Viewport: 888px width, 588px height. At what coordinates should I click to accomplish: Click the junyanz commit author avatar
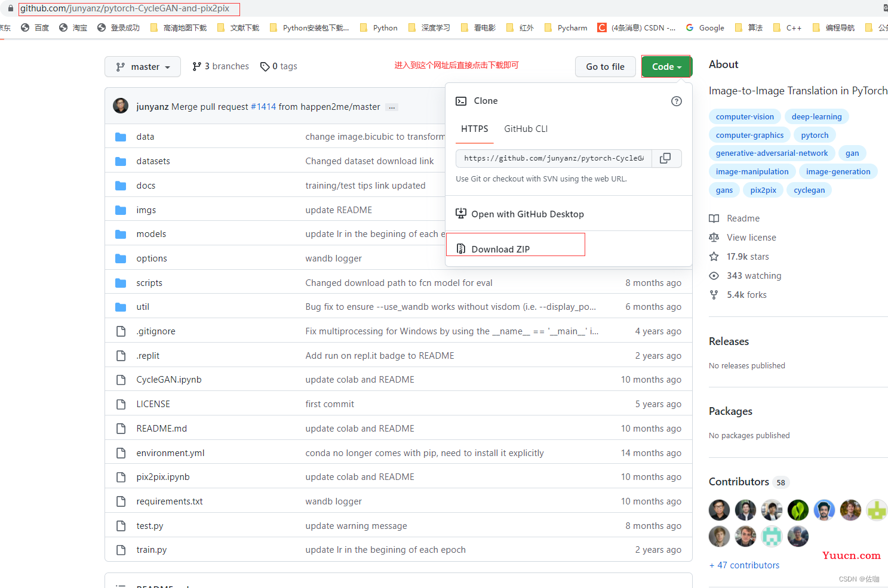point(121,106)
